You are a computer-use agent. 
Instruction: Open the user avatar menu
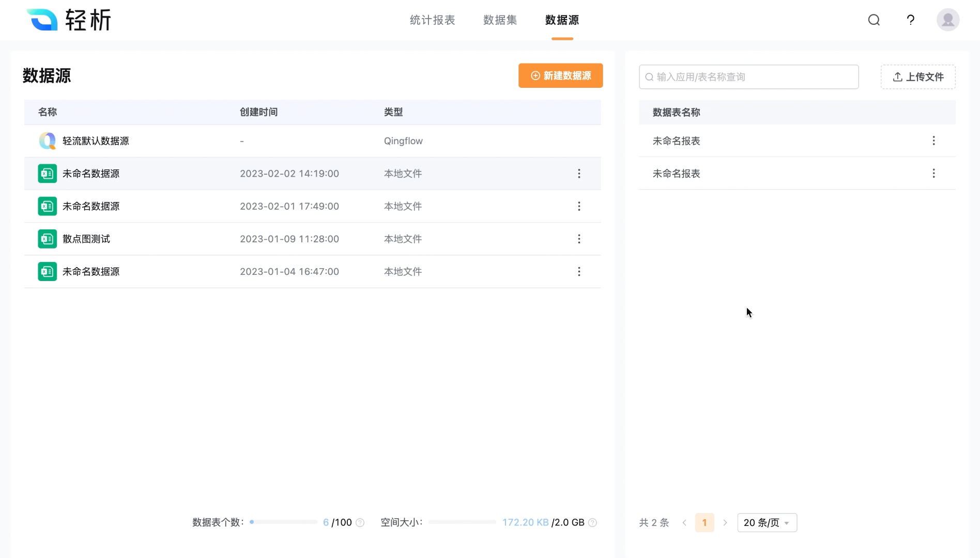pyautogui.click(x=948, y=20)
